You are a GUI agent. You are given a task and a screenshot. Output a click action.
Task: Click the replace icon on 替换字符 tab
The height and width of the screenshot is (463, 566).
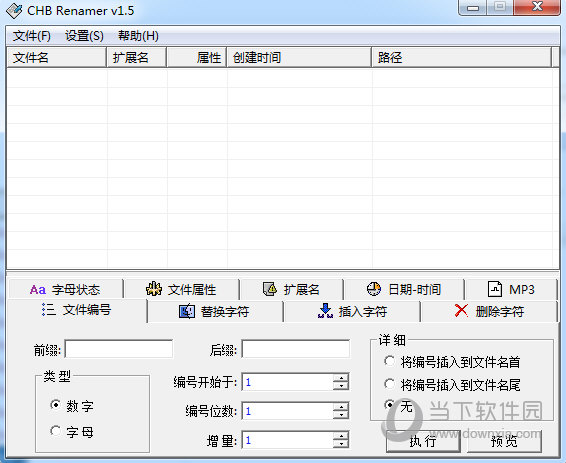[187, 311]
